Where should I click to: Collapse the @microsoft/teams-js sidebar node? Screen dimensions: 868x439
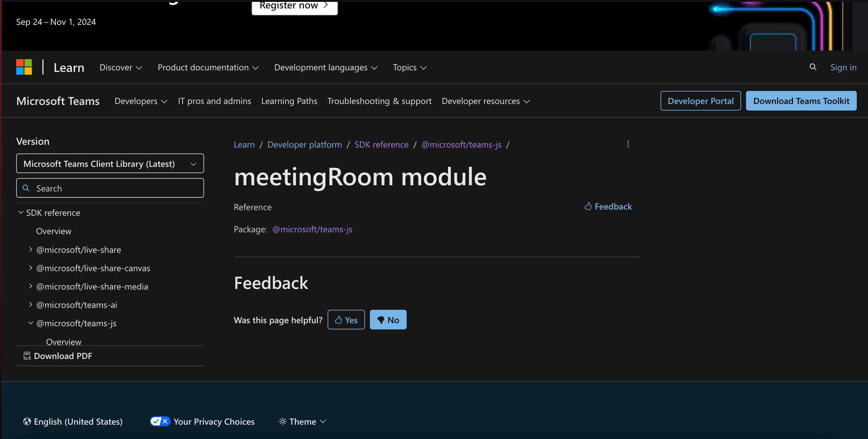31,323
